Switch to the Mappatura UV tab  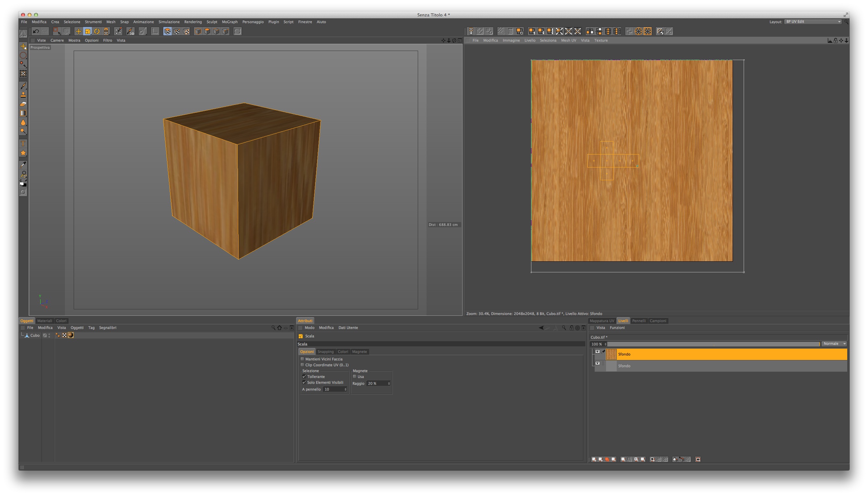pyautogui.click(x=601, y=321)
